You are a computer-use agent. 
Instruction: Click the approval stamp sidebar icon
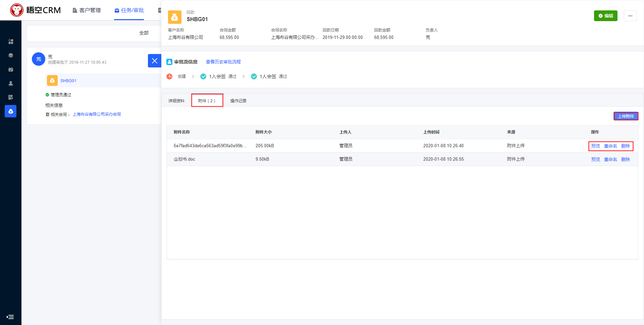tap(11, 84)
